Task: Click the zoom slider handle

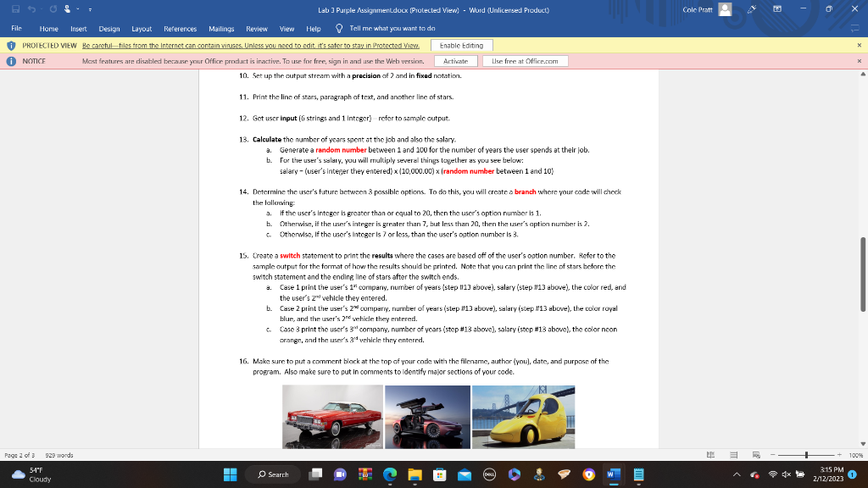Action: (807, 455)
